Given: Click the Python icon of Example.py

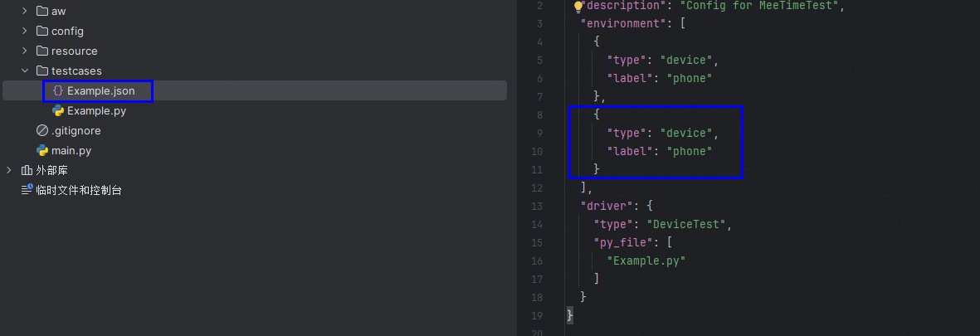Looking at the screenshot, I should point(58,111).
